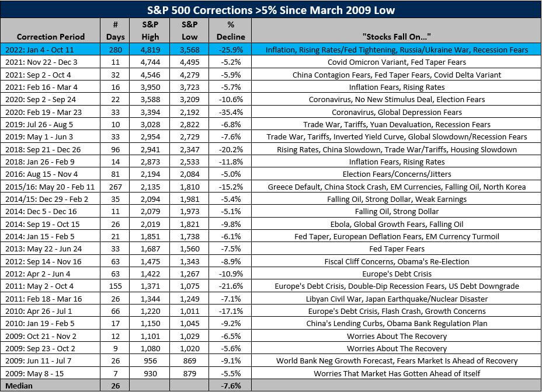This screenshot has width=542, height=392.
Task: Click the table title 'S&P 500 Corrections >5% Since March 2009 Low'
Action: pos(271,10)
